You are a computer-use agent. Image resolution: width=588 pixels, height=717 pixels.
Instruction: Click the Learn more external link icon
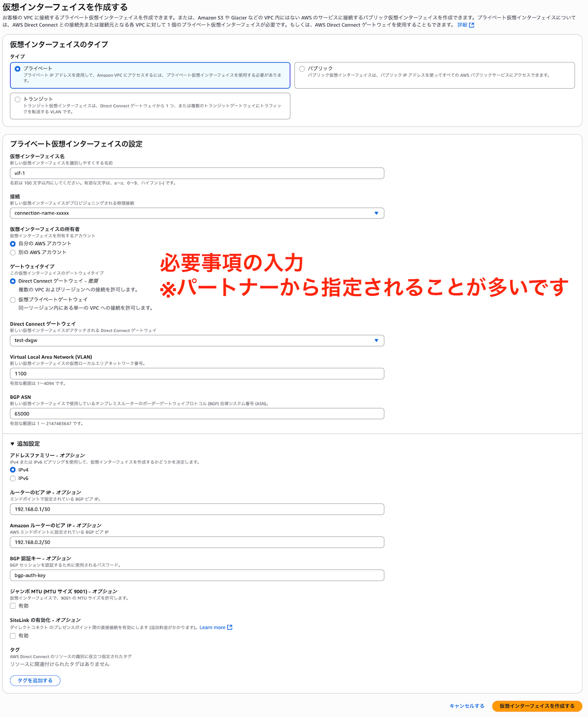tap(230, 627)
